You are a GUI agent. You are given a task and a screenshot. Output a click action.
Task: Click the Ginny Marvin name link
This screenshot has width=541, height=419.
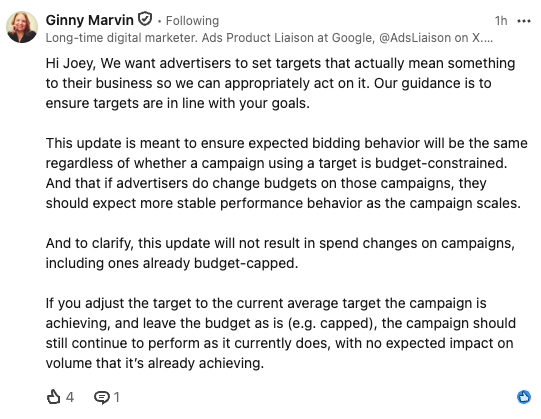[x=89, y=20]
